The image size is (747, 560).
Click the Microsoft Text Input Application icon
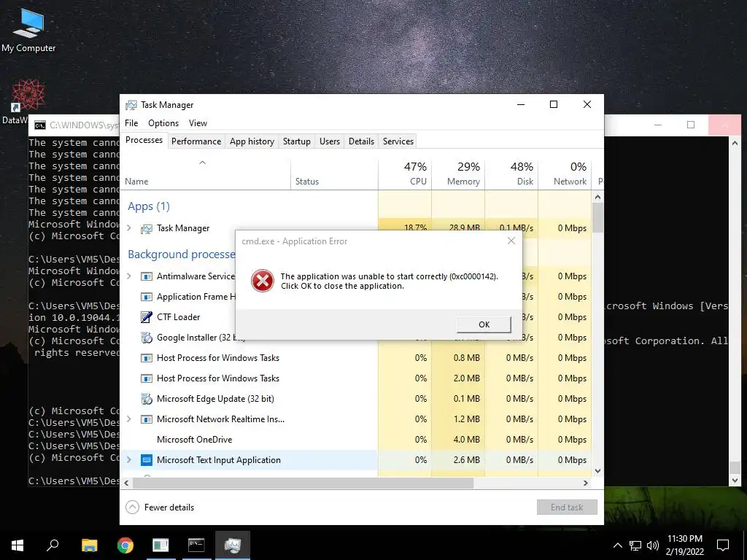pyautogui.click(x=146, y=460)
